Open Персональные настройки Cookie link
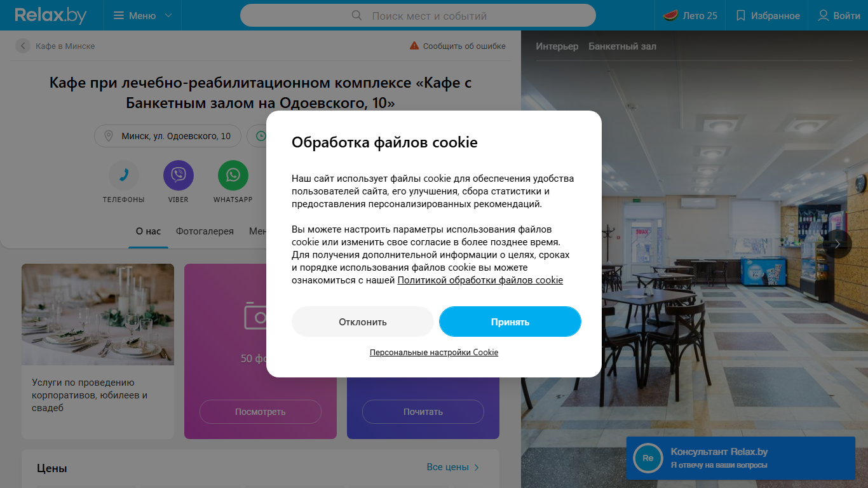The width and height of the screenshot is (868, 488). [x=434, y=352]
